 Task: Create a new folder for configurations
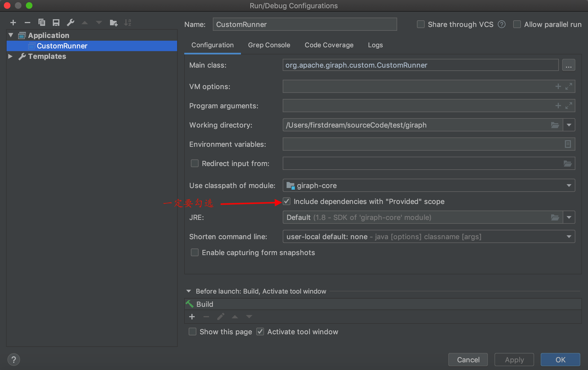113,23
